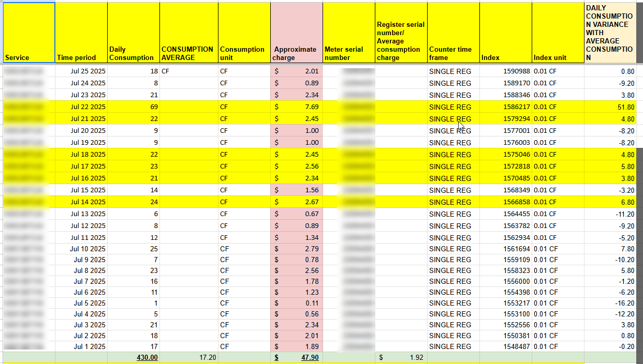The image size is (643, 364).
Task: Select the Jul 18 2025 date cell
Action: coord(81,155)
